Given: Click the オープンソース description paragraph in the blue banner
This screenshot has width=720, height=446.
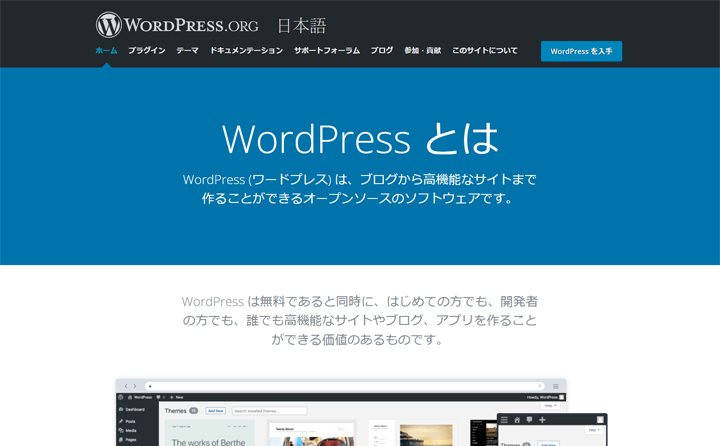Looking at the screenshot, I should [360, 189].
